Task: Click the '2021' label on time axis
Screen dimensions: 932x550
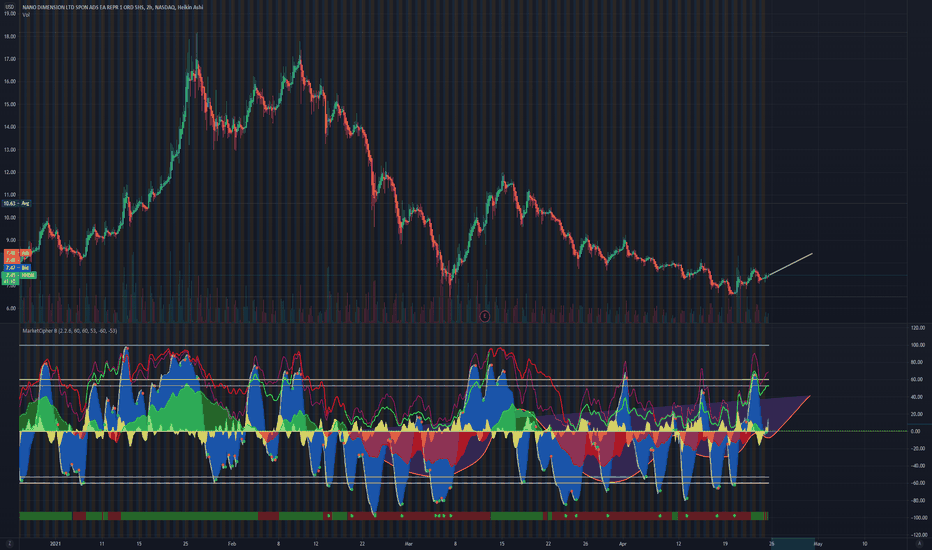Action: coord(55,543)
